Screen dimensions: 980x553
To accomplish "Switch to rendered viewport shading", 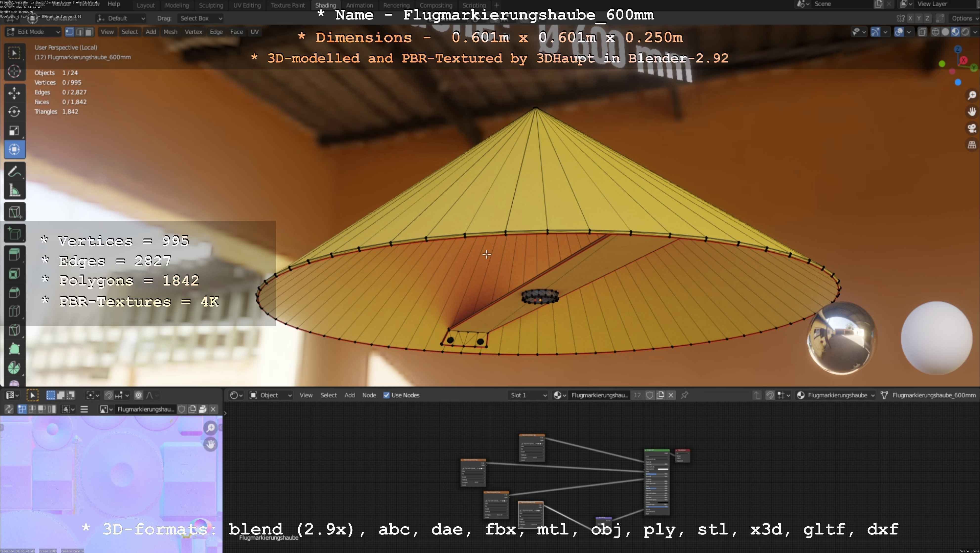I will (x=966, y=32).
